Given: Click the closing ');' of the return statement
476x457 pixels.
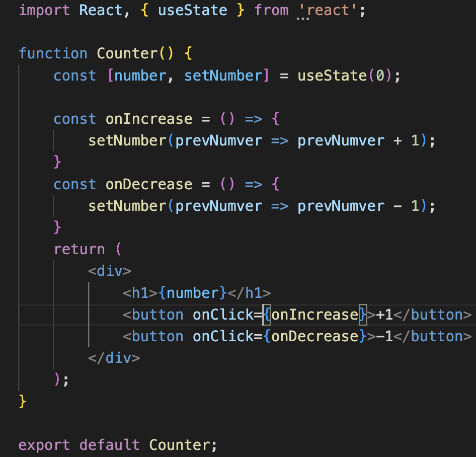Looking at the screenshot, I should coord(61,379).
